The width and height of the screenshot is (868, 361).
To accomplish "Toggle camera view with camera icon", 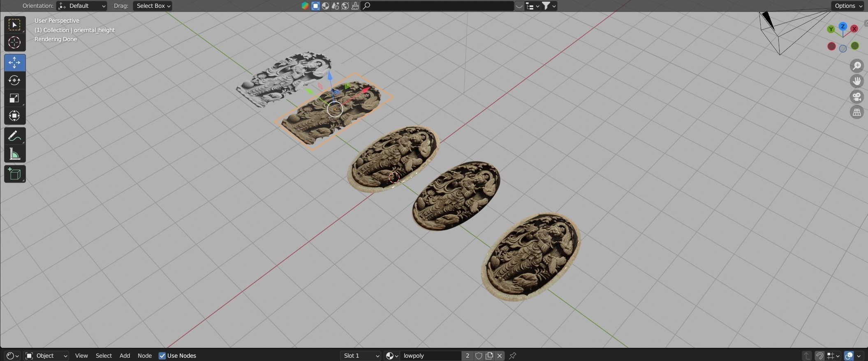I will tap(857, 97).
